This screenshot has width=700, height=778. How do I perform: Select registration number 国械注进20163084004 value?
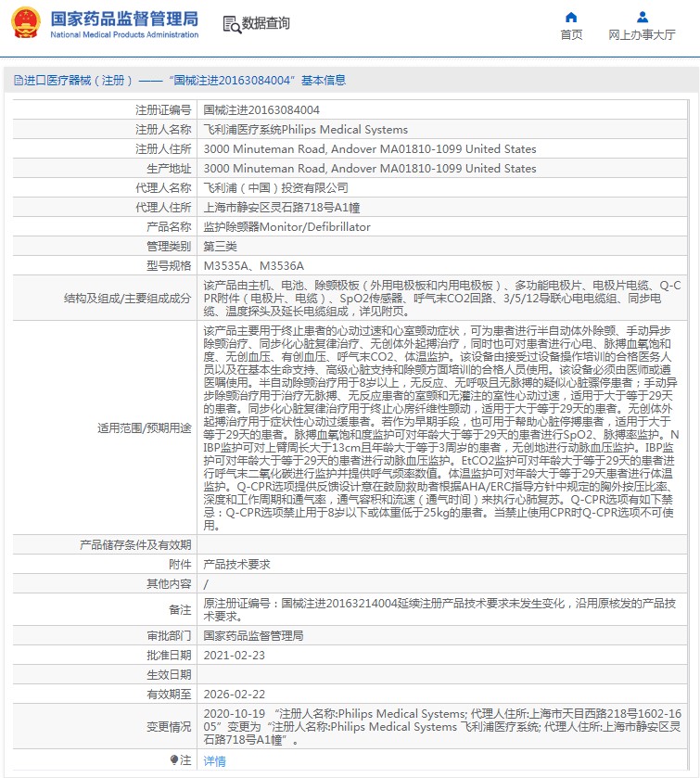(261, 110)
